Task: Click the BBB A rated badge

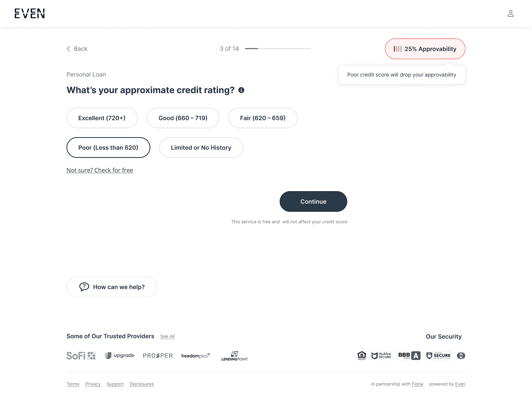Action: (x=409, y=356)
